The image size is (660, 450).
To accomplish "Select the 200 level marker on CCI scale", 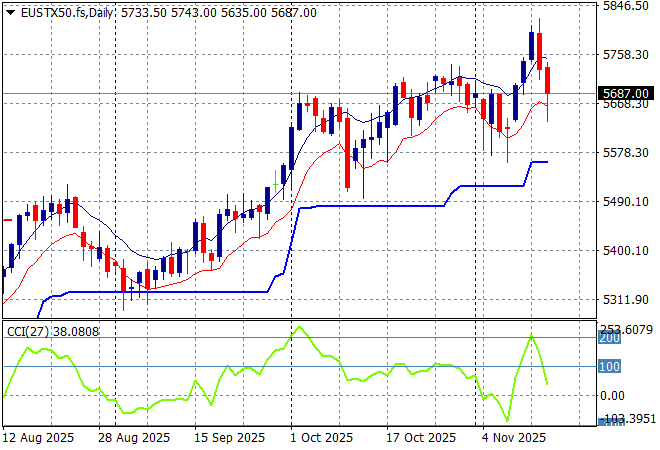I will 610,338.
